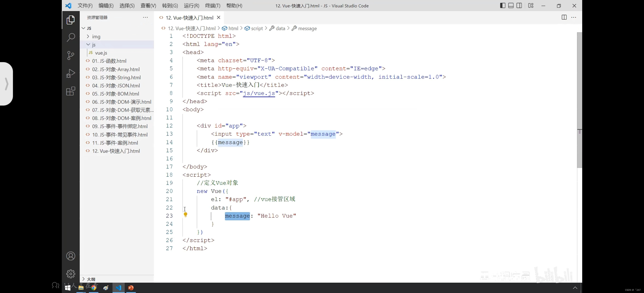This screenshot has width=644, height=293.
Task: Open the Explorer view in activity bar
Action: click(71, 20)
